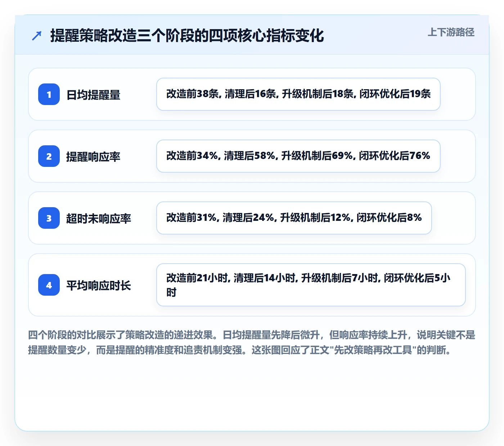The height and width of the screenshot is (446, 504).
Task: Click the value box starting 改造前34%
Action: (x=298, y=156)
